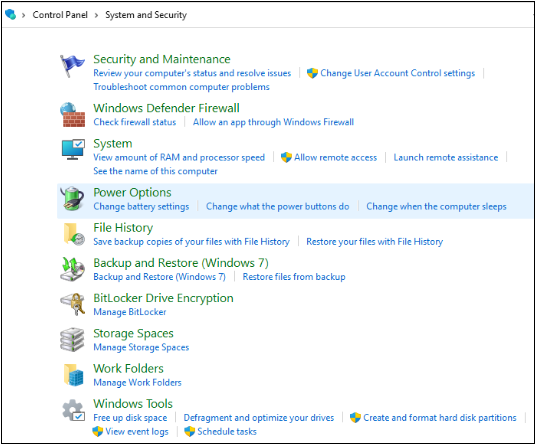Open the Security and Maintenance heading
The width and height of the screenshot is (536, 445).
[x=162, y=59]
